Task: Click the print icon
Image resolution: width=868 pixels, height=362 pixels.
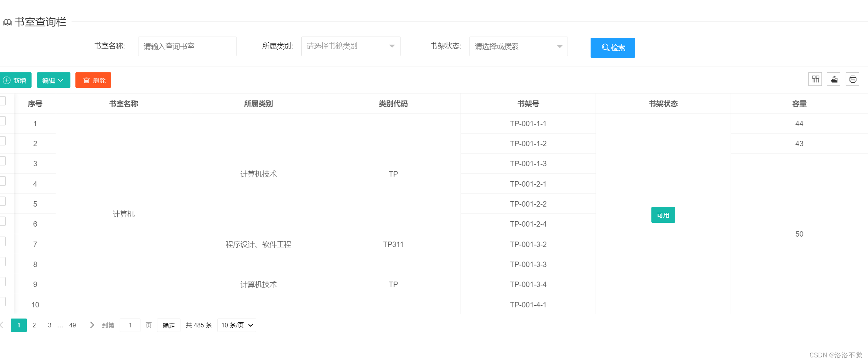Action: coord(853,79)
